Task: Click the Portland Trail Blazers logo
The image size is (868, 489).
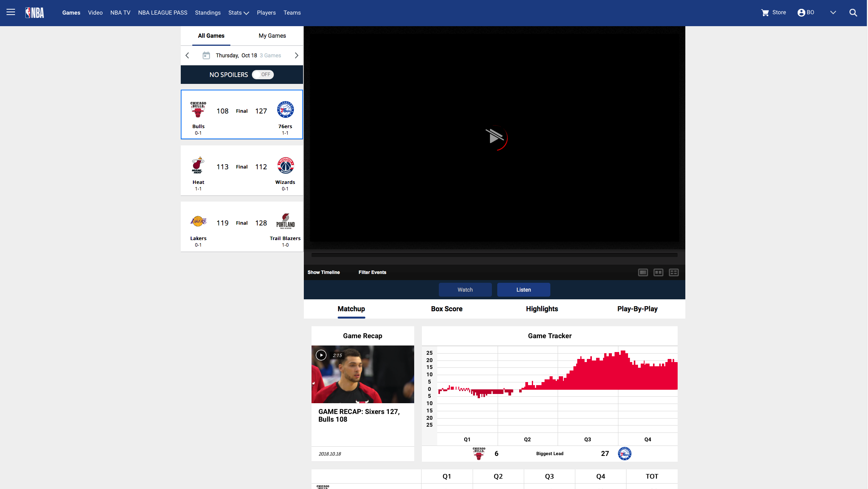Action: [285, 221]
